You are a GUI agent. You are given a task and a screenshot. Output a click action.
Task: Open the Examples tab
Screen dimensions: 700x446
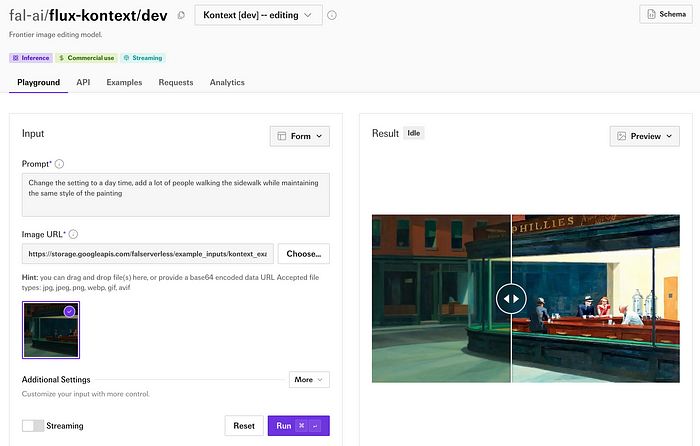pyautogui.click(x=124, y=83)
